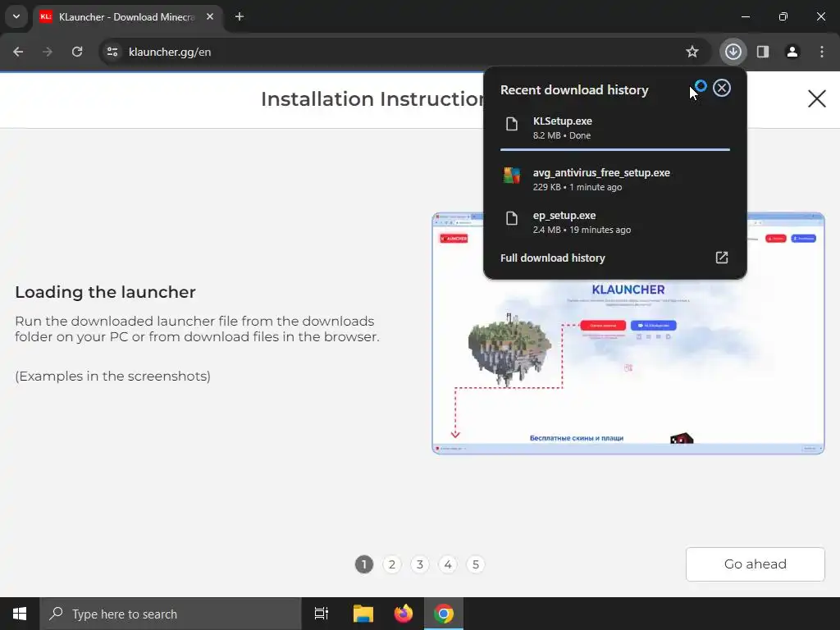Click the browser forward arrow
Viewport: 840px width, 630px height.
pos(48,52)
